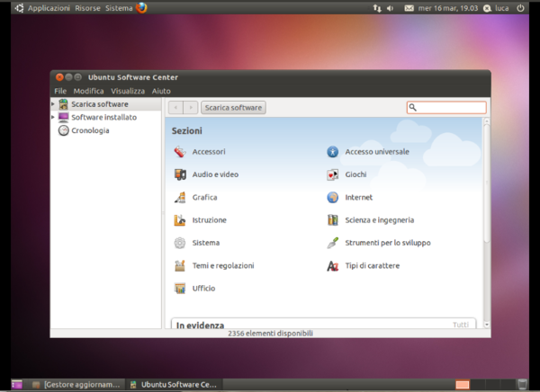Select the Tipi di carattere label
This screenshot has width=540, height=392.
(373, 266)
